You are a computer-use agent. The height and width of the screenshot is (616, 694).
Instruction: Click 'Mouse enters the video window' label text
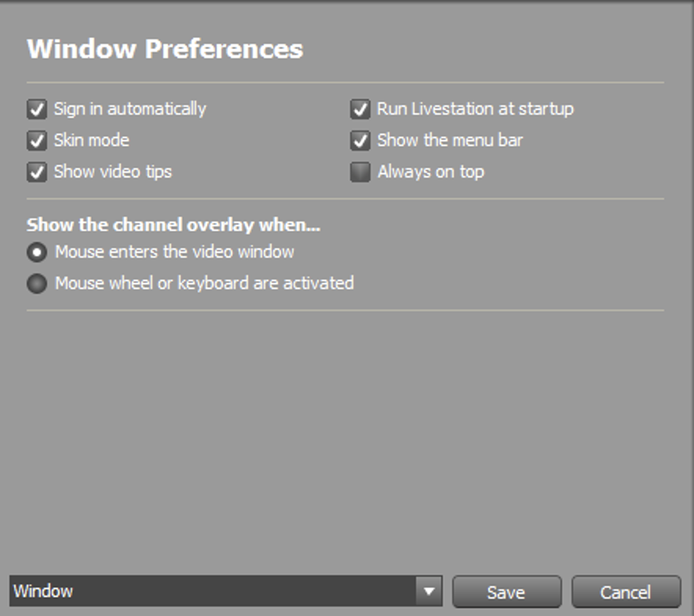(174, 252)
